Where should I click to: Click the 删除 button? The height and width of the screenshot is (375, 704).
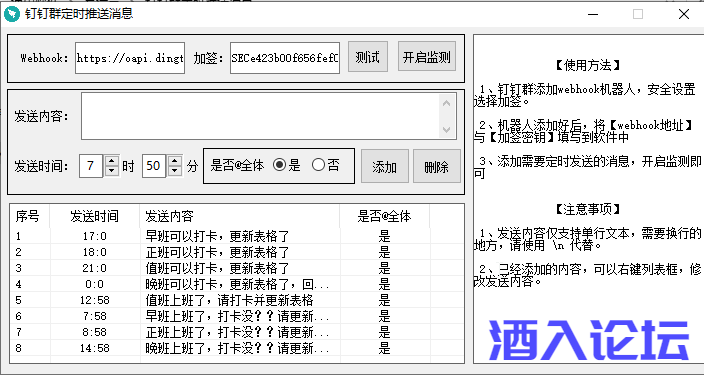(x=436, y=167)
